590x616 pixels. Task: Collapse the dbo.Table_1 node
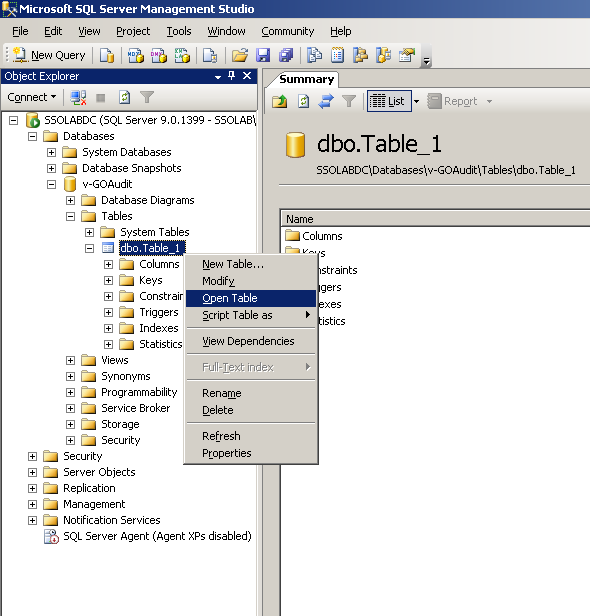pyautogui.click(x=90, y=248)
